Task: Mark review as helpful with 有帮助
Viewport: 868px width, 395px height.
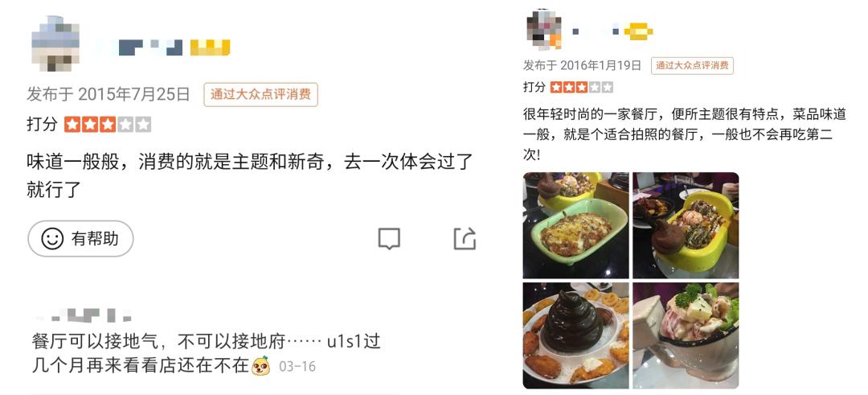Action: pos(81,239)
